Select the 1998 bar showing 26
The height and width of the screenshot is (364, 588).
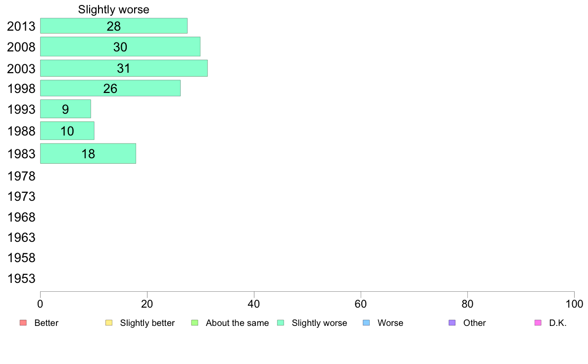(x=110, y=88)
